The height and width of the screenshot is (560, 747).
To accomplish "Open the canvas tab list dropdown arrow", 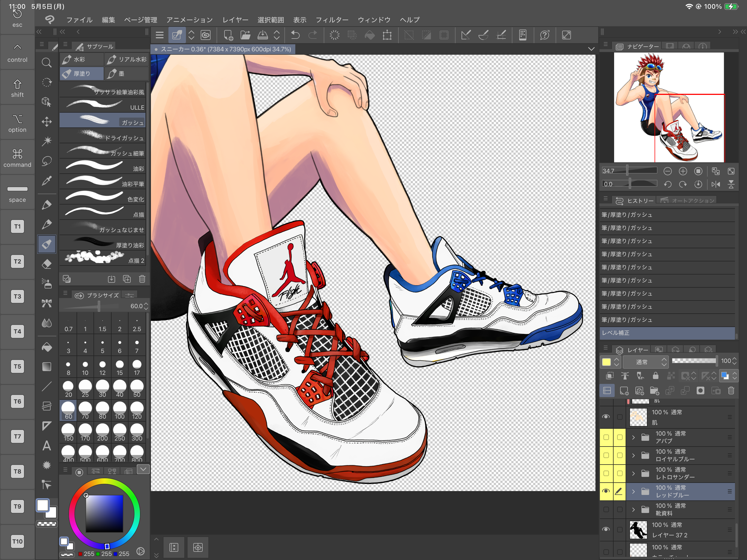I will pyautogui.click(x=591, y=49).
